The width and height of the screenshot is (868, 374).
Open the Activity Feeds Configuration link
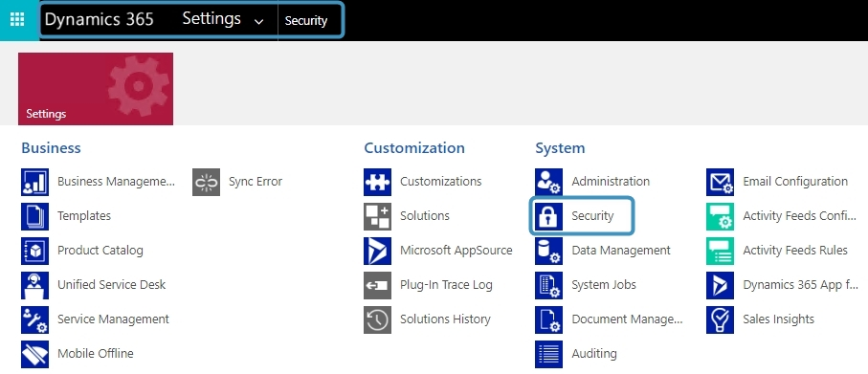799,216
